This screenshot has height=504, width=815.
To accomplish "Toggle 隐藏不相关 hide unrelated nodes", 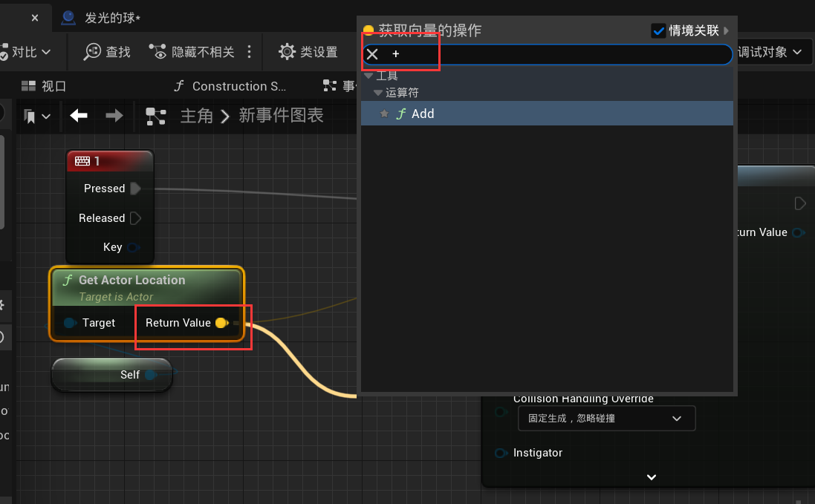I will pyautogui.click(x=192, y=52).
